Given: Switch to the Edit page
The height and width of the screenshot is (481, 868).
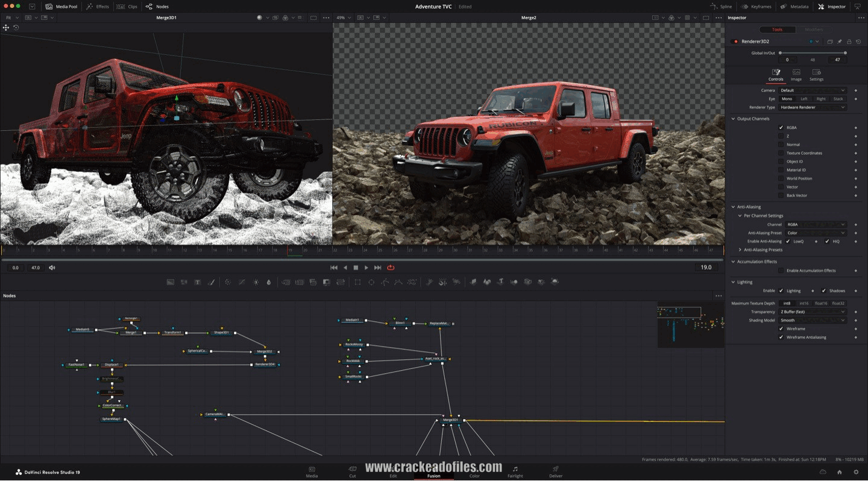Looking at the screenshot, I should point(393,471).
